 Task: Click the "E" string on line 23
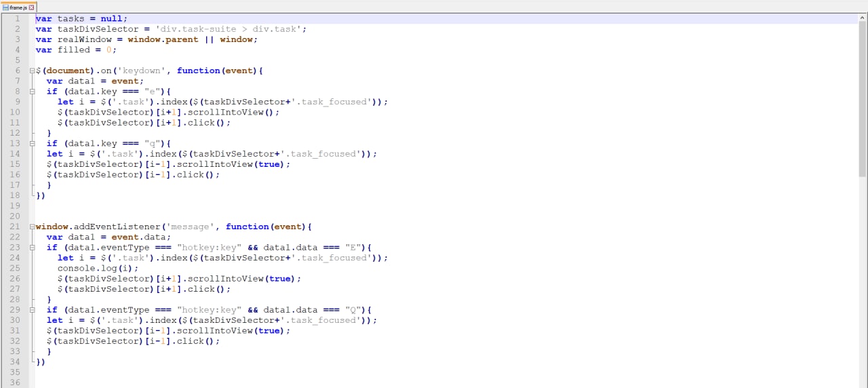[353, 248]
